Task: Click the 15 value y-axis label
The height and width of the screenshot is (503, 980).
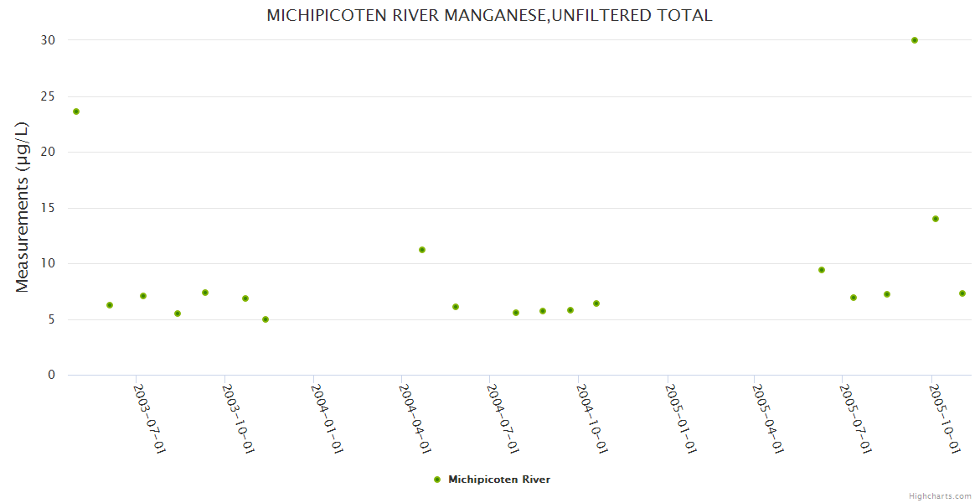Action: point(49,208)
